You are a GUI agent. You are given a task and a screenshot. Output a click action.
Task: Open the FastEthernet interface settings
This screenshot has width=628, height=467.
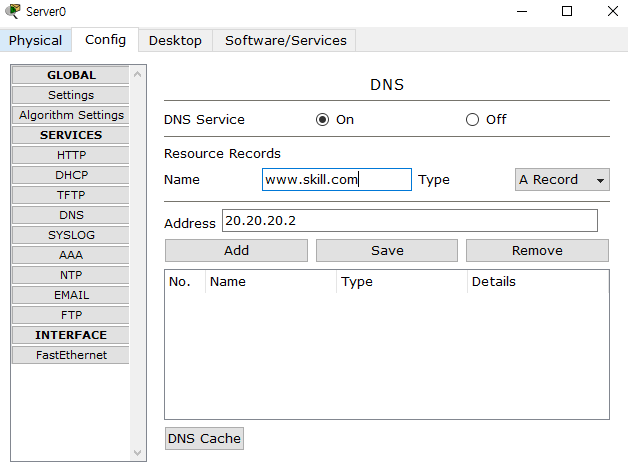point(71,355)
